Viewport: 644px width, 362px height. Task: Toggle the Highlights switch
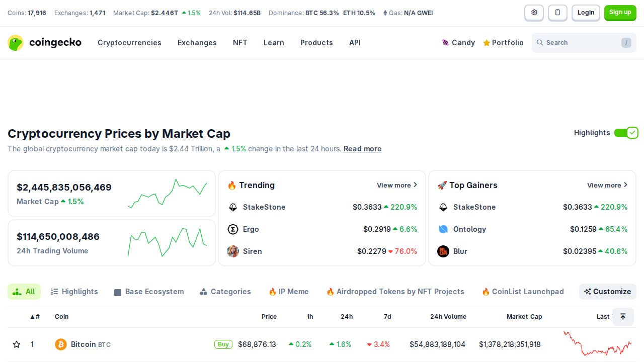pos(626,133)
